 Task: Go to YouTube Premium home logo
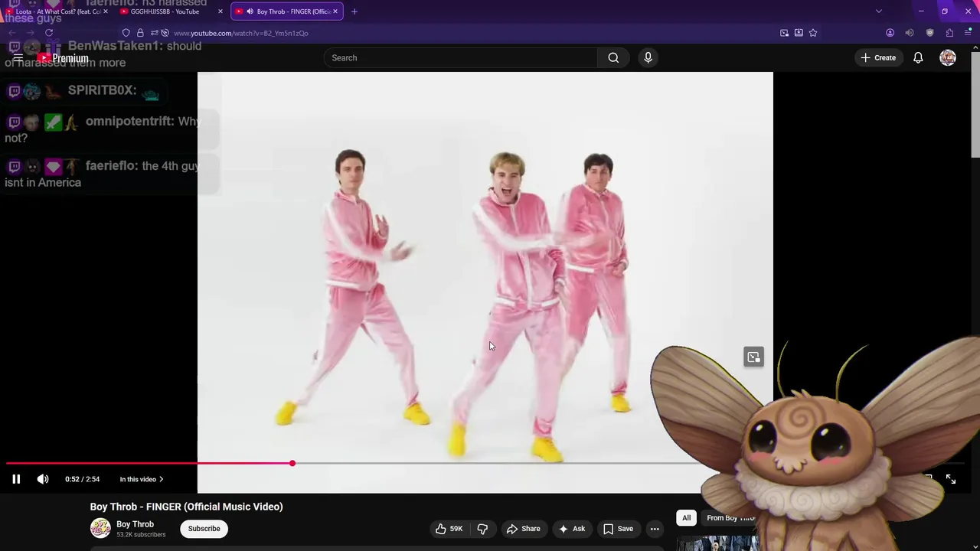[x=64, y=58]
